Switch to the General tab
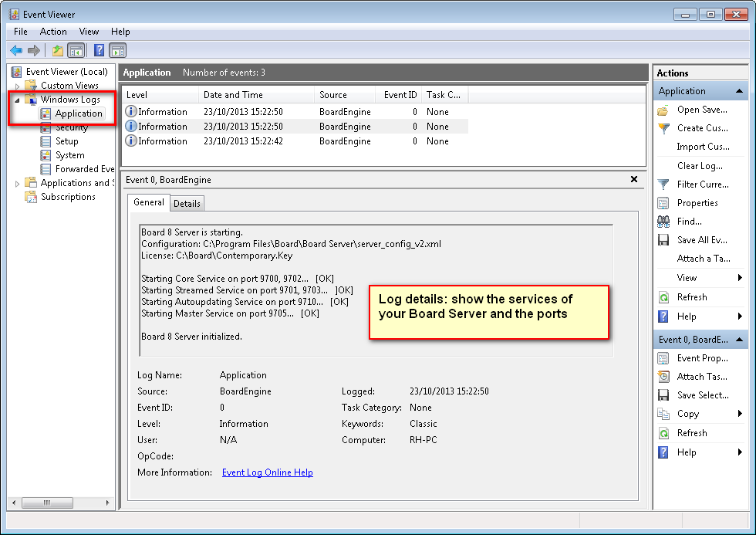This screenshot has height=535, width=756. click(148, 202)
